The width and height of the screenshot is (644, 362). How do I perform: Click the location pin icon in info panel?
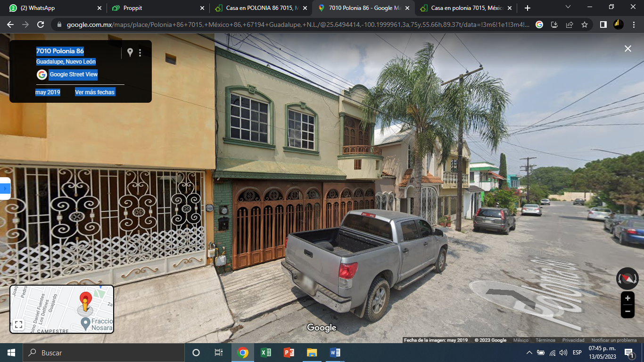[130, 52]
